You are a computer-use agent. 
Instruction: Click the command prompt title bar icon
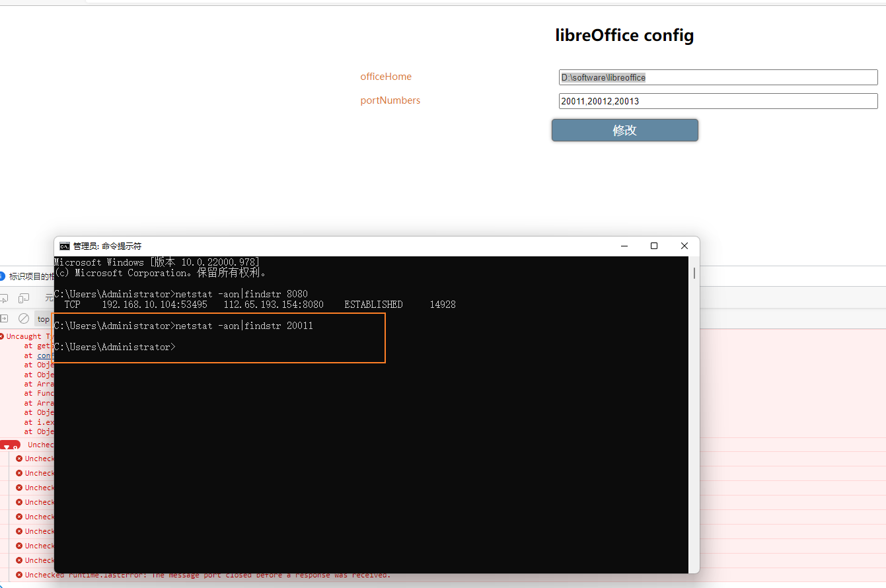point(65,246)
